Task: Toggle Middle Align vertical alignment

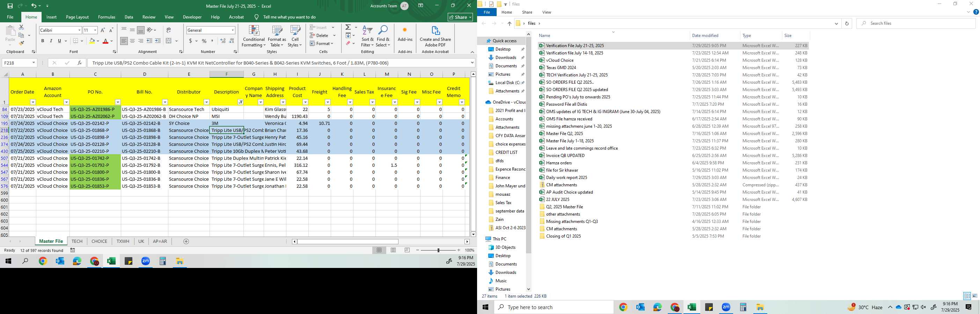Action: (x=132, y=30)
